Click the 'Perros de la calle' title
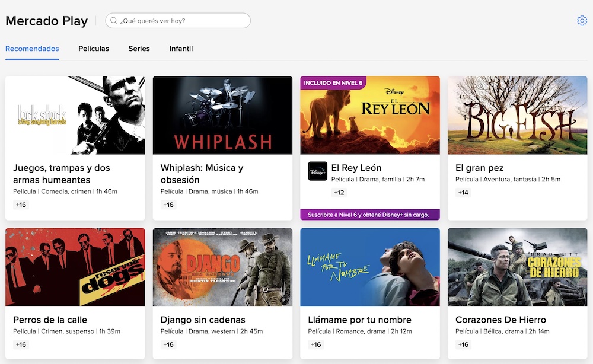The height and width of the screenshot is (364, 593). [50, 320]
